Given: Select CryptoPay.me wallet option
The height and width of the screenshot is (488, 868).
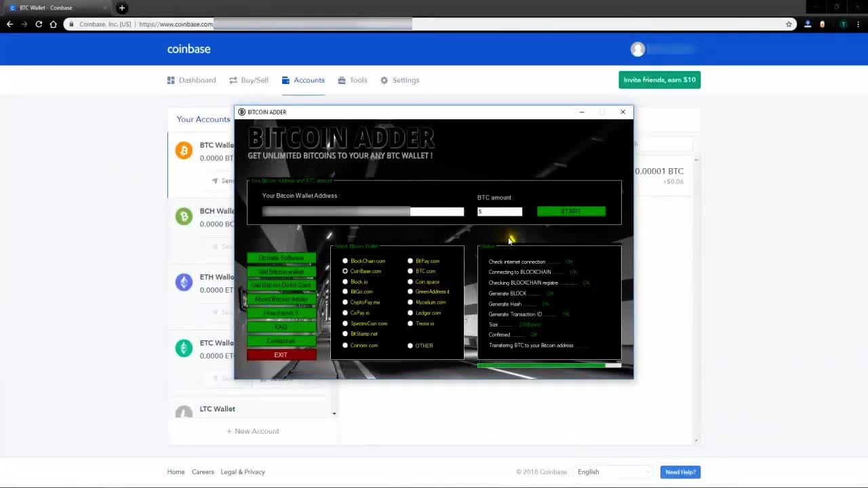Looking at the screenshot, I should click(345, 302).
